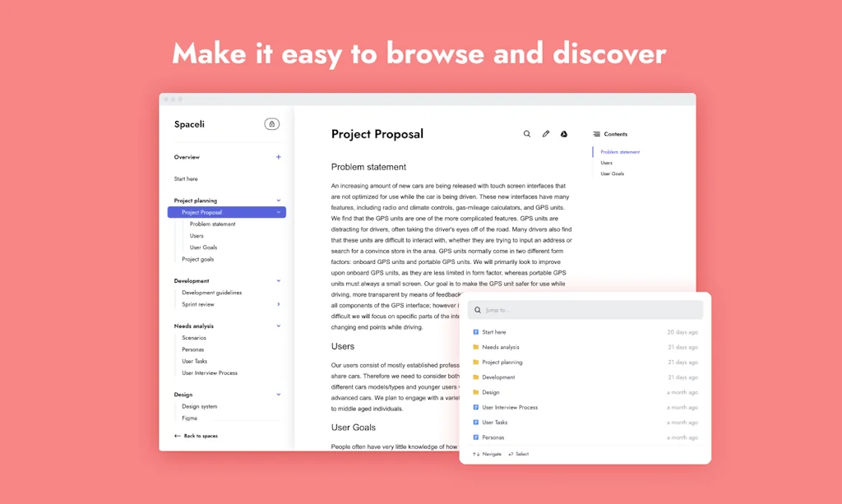Collapse the Design section

click(x=279, y=394)
